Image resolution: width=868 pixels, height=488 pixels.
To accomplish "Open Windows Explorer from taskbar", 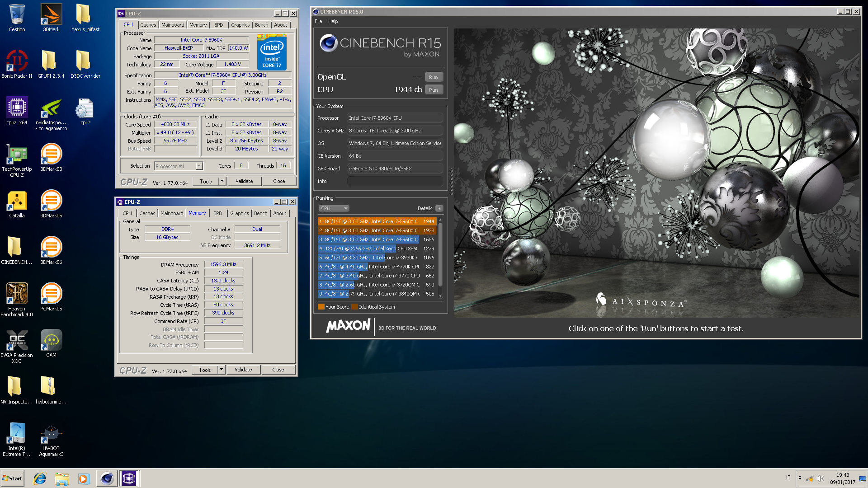I will pyautogui.click(x=62, y=479).
